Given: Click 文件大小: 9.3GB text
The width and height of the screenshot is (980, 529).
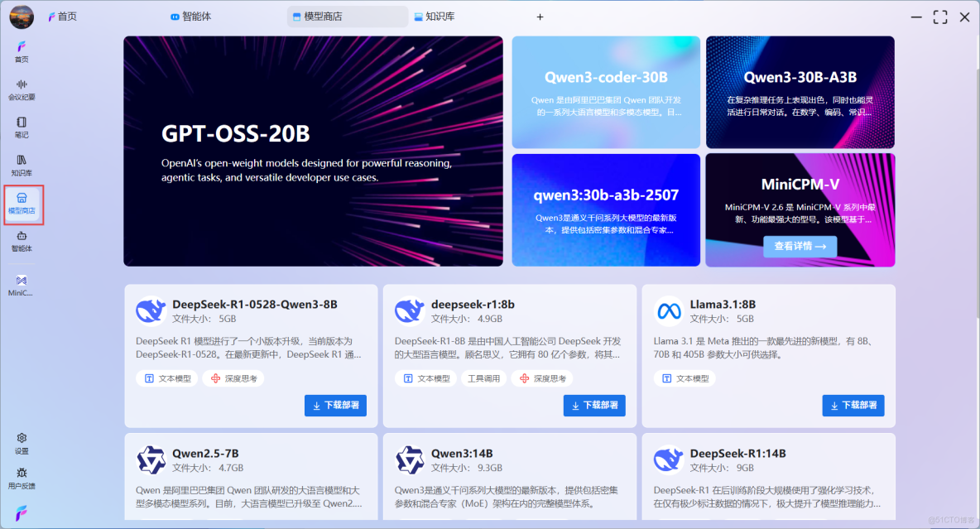Looking at the screenshot, I should point(467,468).
